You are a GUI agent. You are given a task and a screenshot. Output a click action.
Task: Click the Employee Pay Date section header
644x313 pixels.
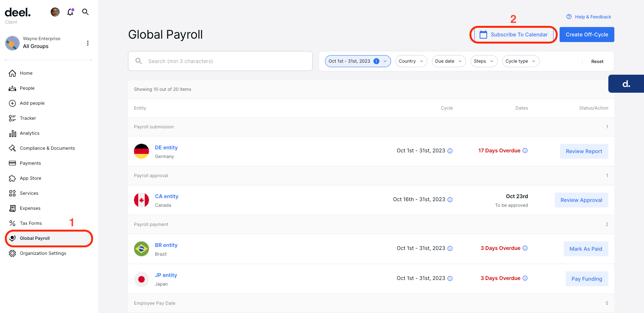click(x=371, y=303)
